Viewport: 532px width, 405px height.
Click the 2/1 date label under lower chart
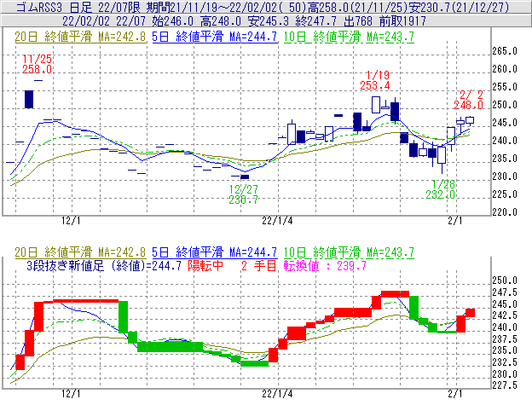(x=455, y=394)
